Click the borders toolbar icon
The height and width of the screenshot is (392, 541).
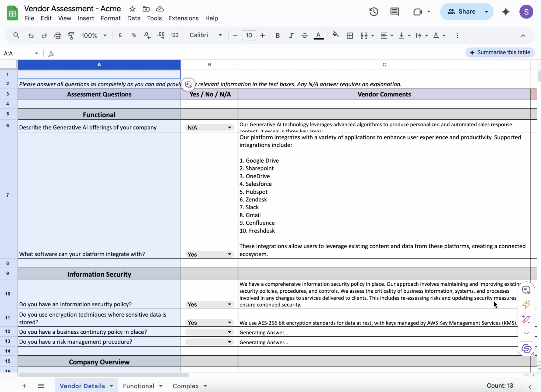point(350,35)
